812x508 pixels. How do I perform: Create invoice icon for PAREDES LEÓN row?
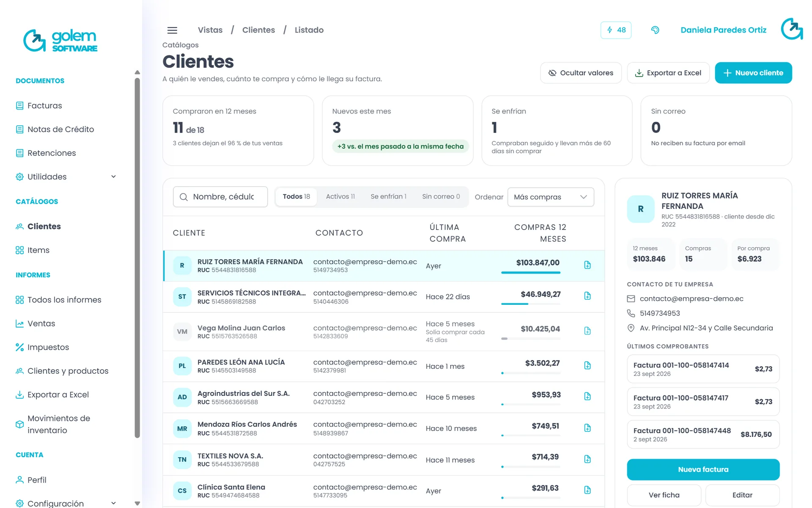point(587,365)
